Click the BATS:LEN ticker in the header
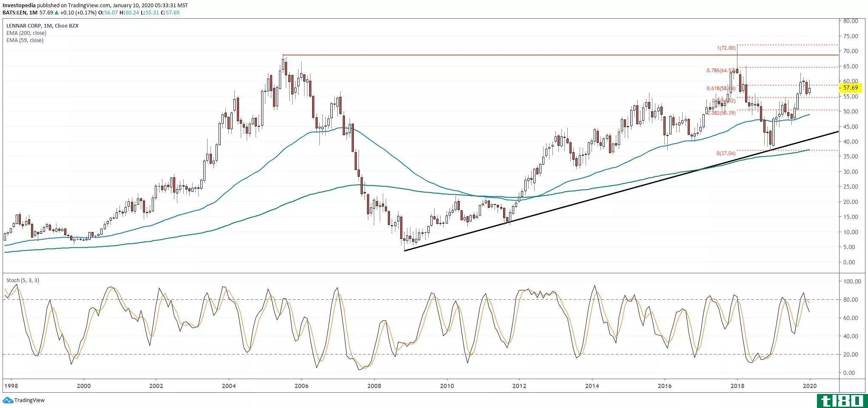 tap(14, 13)
